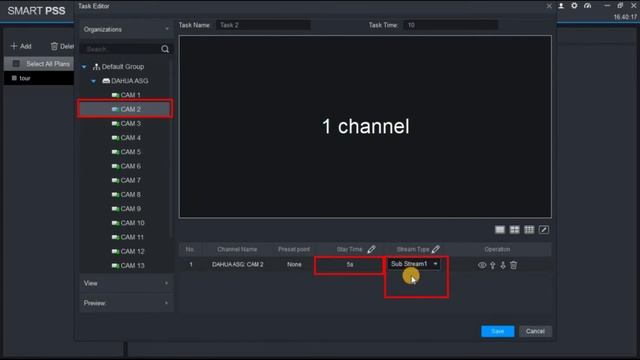Screen dimensions: 640x360
Task: Edit Stay Time pencil icon
Action: pyautogui.click(x=371, y=249)
